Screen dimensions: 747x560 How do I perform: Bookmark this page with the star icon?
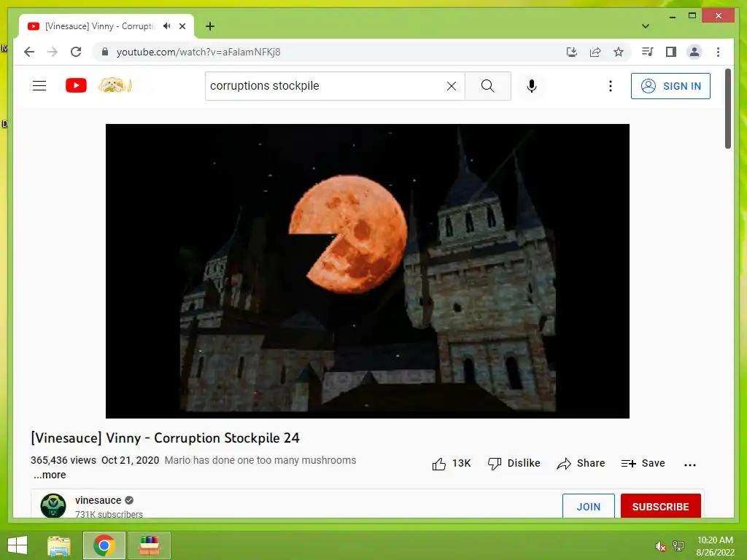pyautogui.click(x=619, y=52)
